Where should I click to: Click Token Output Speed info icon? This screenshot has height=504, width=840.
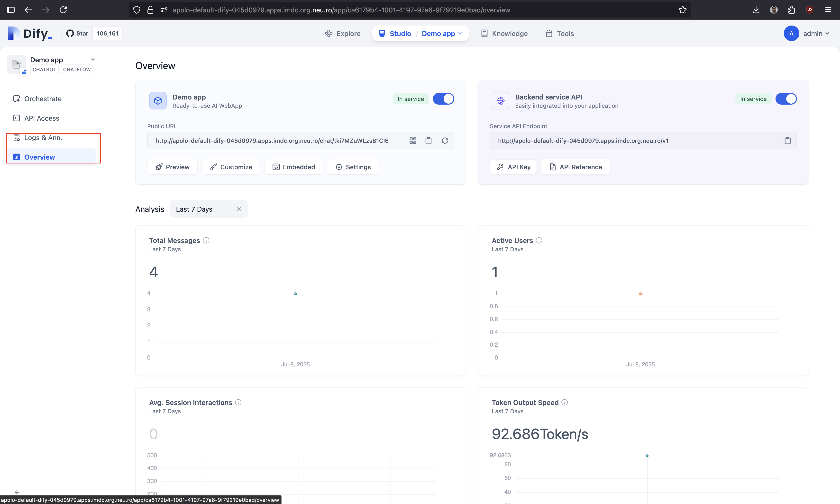[x=565, y=403]
